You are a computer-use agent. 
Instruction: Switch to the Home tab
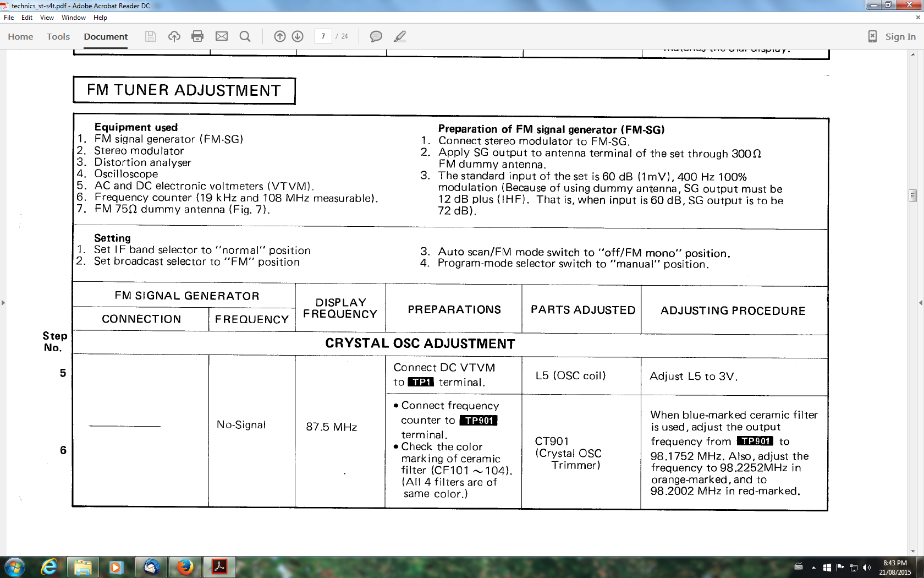tap(20, 36)
